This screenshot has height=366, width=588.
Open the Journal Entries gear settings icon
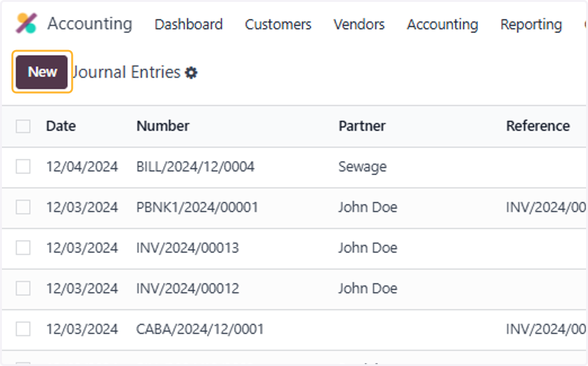click(x=191, y=73)
